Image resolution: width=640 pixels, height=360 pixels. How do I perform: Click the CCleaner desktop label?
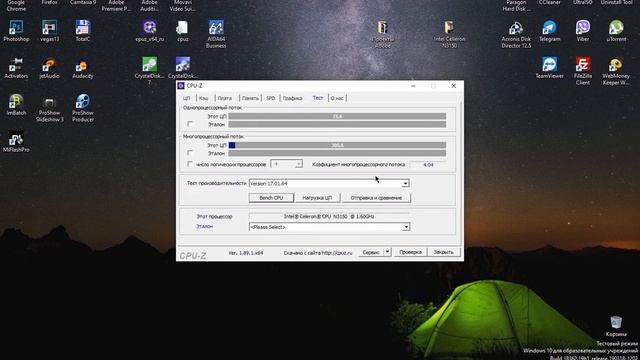click(x=549, y=2)
